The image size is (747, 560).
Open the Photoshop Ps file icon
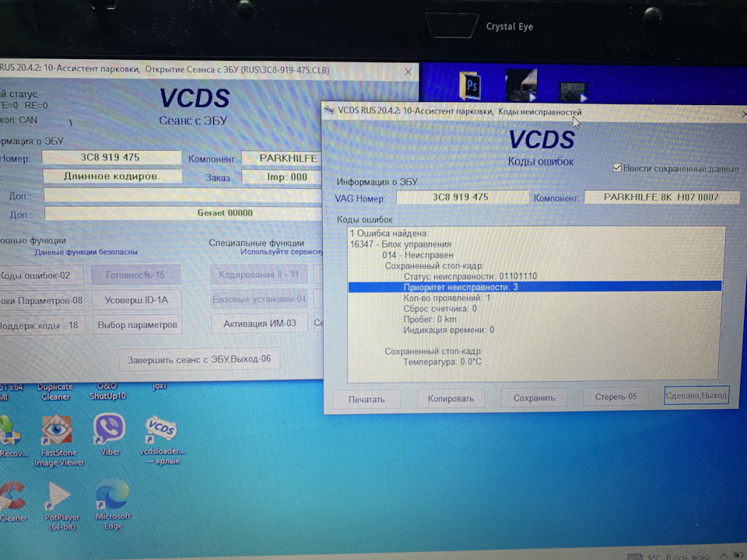coord(470,86)
